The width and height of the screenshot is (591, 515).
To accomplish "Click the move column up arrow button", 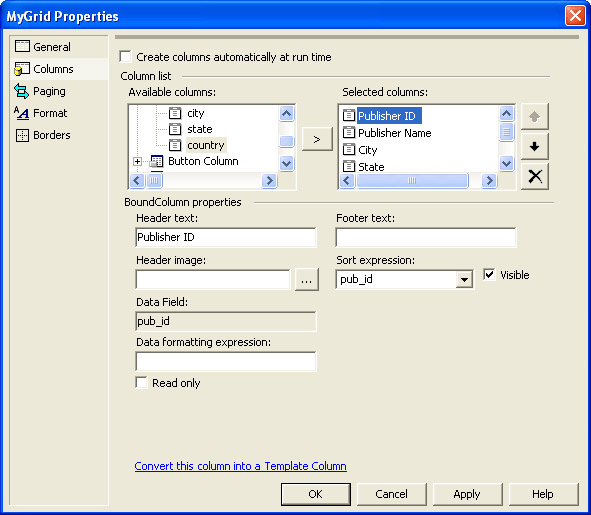I will point(534,116).
